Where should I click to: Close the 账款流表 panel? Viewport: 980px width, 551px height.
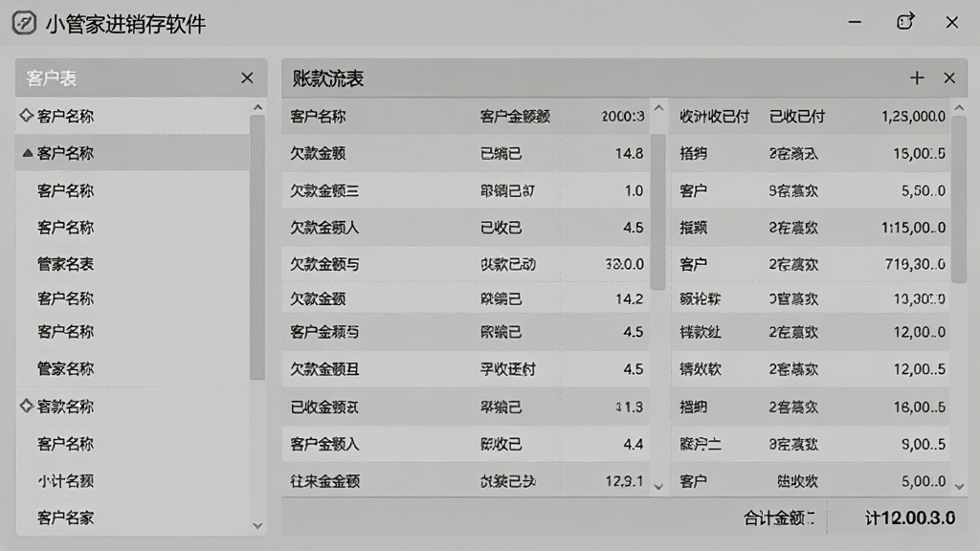pyautogui.click(x=949, y=78)
